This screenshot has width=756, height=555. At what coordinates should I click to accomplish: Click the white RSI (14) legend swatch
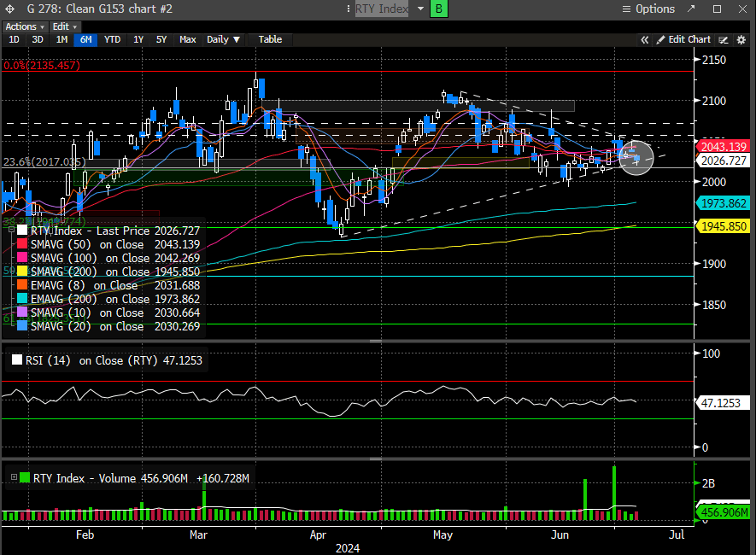click(17, 359)
